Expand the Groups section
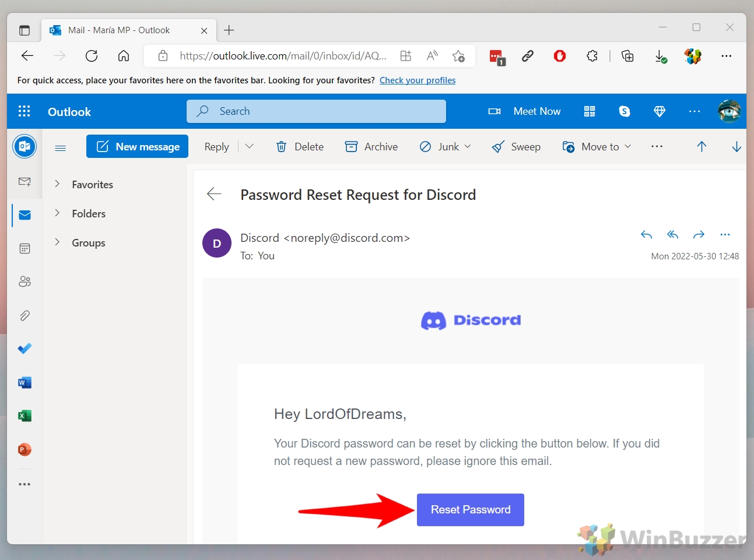754x560 pixels. [x=57, y=242]
